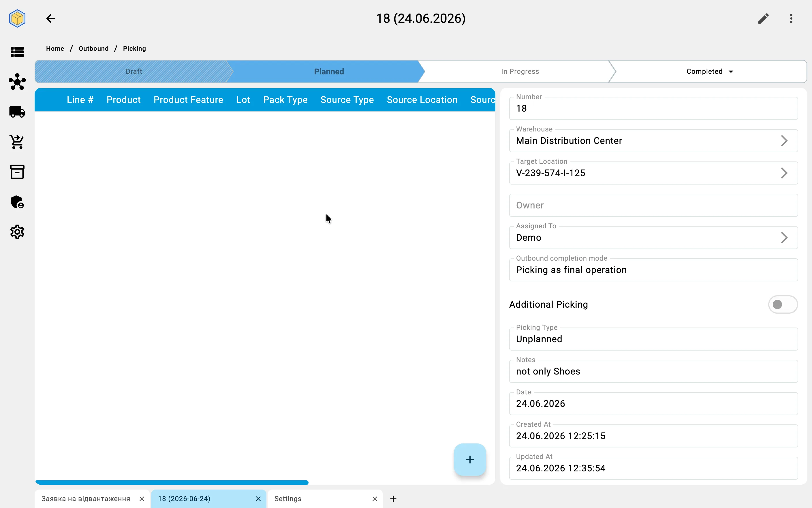Viewport: 812px width, 508px height.
Task: Open the list menu icon in sidebar
Action: (x=17, y=52)
